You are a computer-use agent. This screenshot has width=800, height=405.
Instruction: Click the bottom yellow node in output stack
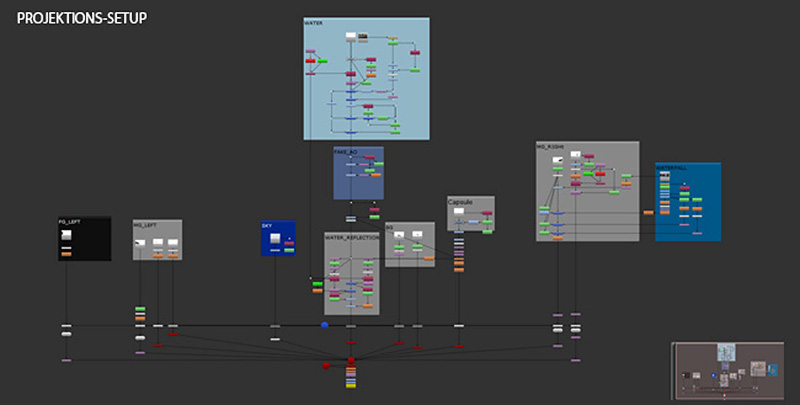click(x=351, y=385)
